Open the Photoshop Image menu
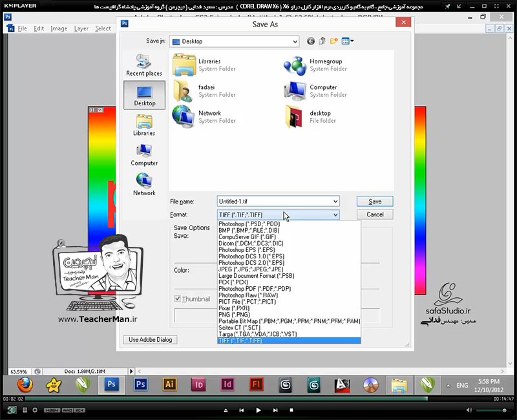Screen dimensions: 517x420 (x=59, y=28)
